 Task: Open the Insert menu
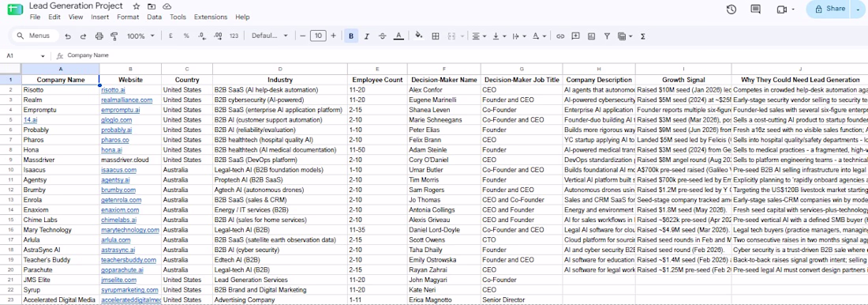point(100,17)
